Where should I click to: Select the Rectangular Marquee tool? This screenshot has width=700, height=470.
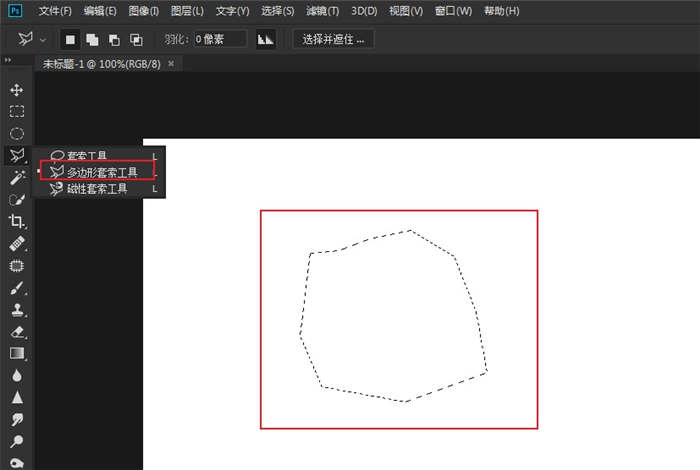click(17, 111)
